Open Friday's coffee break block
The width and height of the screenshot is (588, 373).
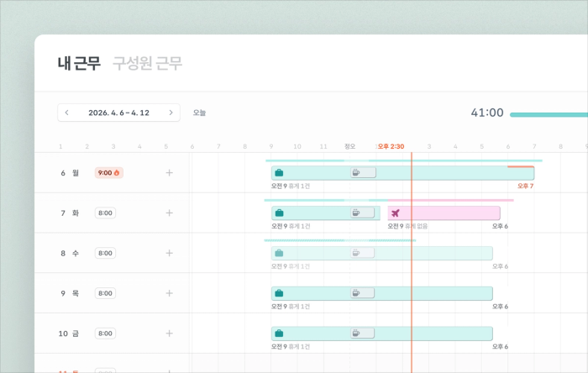362,333
